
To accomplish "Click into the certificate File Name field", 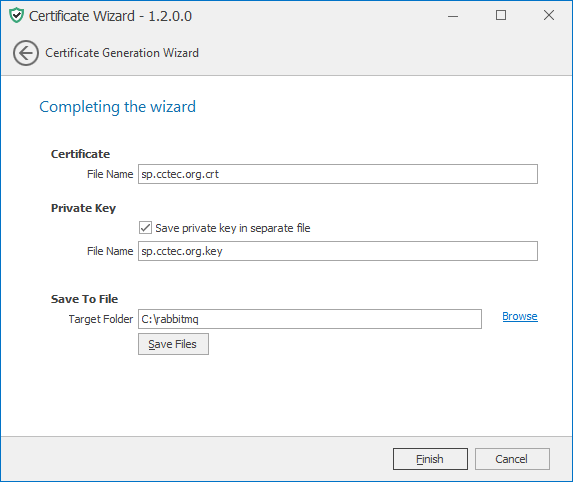I will tap(338, 174).
